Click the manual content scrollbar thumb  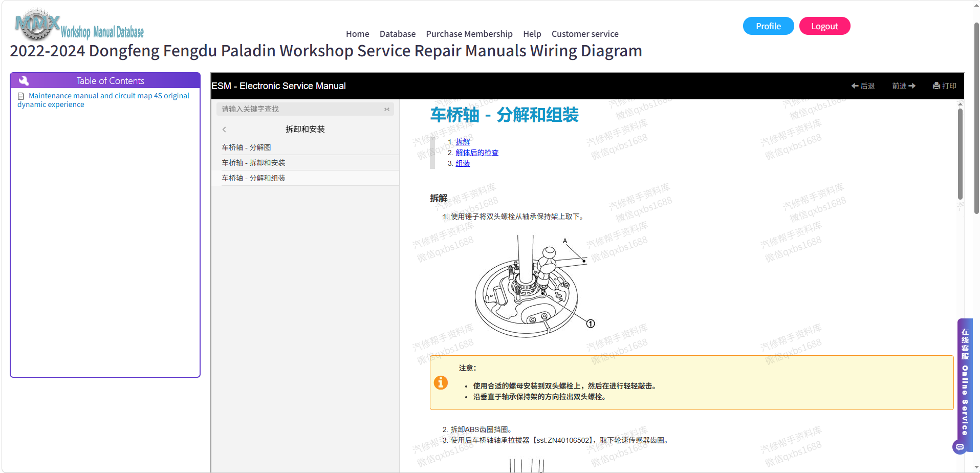pyautogui.click(x=960, y=154)
